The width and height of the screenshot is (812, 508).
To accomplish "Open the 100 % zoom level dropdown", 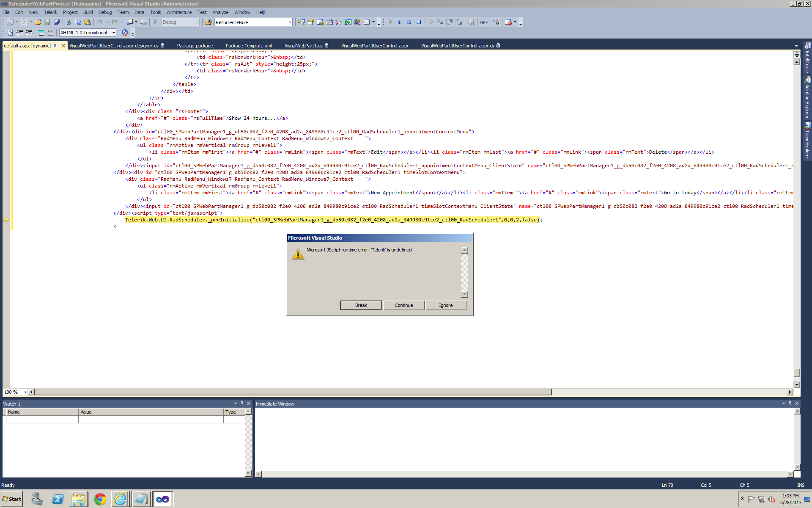I will pos(25,392).
